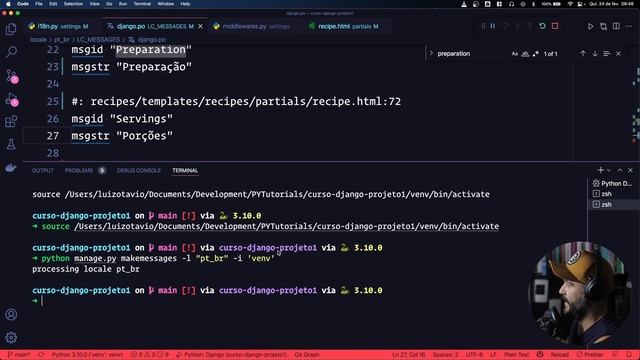Screen dimensions: 640x360
Task: Pause the debug session
Action: pyautogui.click(x=493, y=26)
